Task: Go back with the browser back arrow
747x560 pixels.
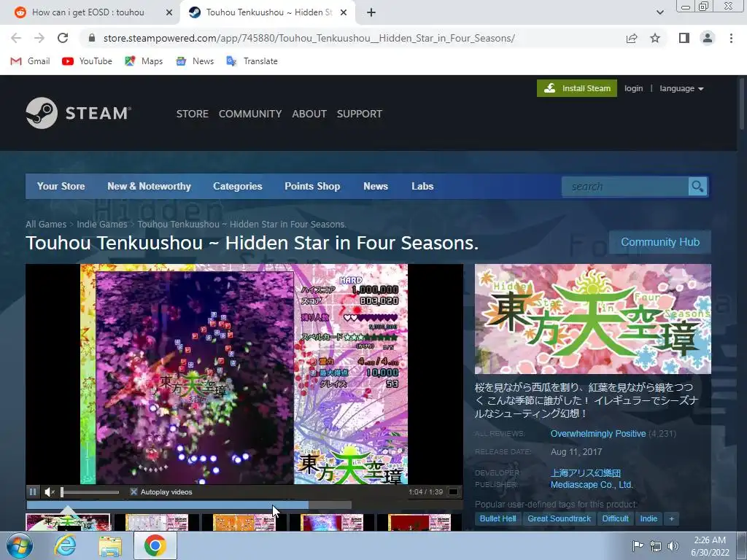Action: coord(16,38)
